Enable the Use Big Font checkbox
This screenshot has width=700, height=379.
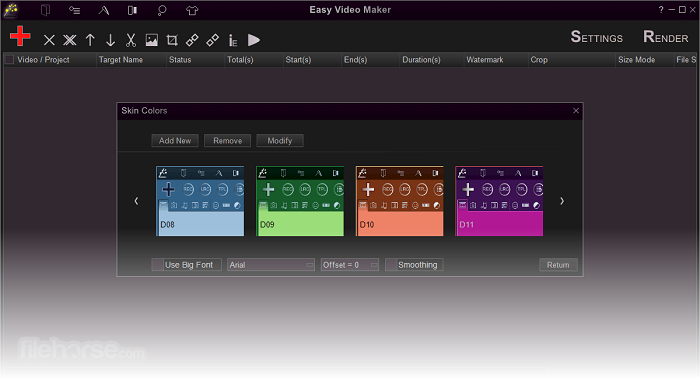click(x=157, y=265)
